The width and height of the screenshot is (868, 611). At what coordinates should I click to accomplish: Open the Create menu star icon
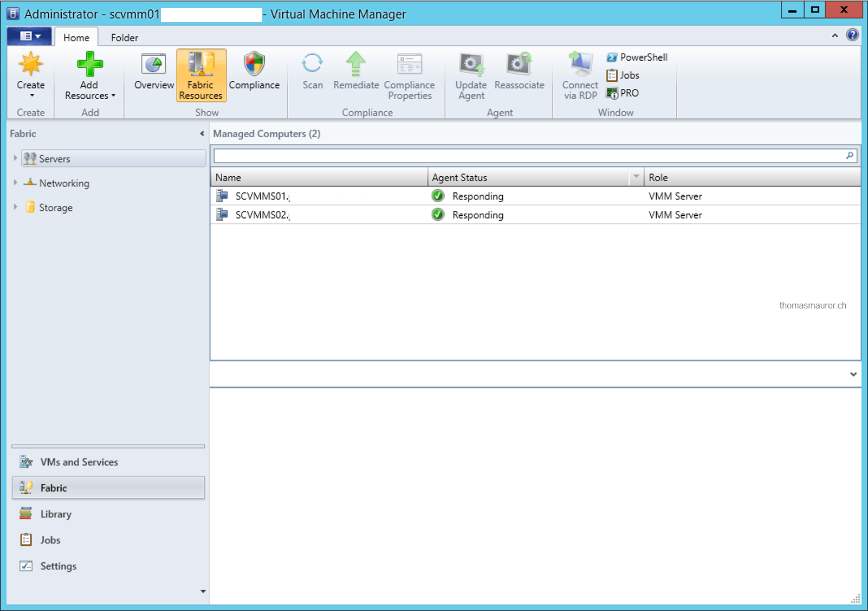tap(31, 65)
